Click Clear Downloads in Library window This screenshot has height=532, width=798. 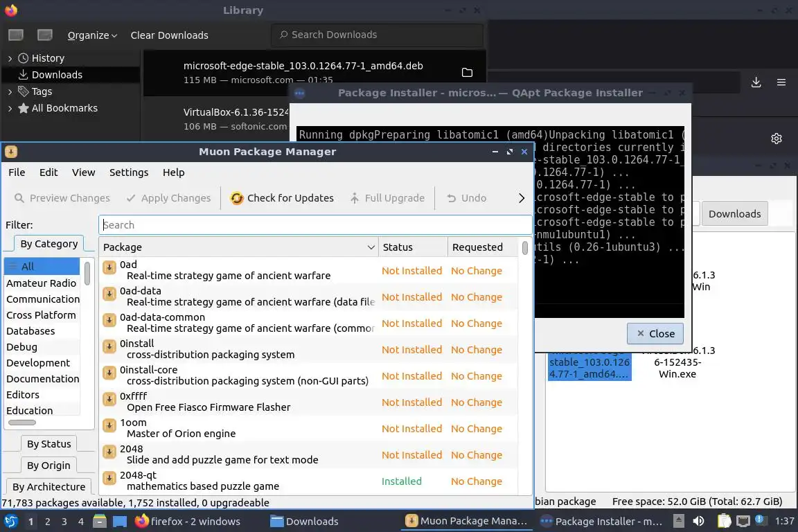pyautogui.click(x=170, y=35)
